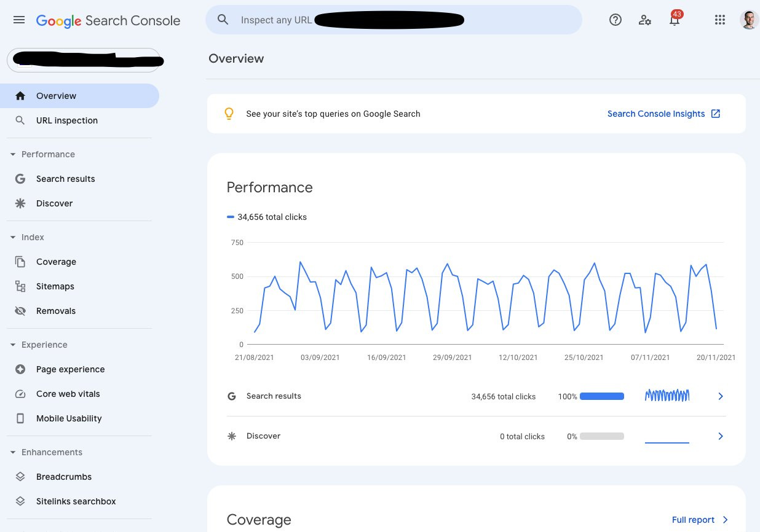
Task: Open notifications bell with 43 badge
Action: 675,18
